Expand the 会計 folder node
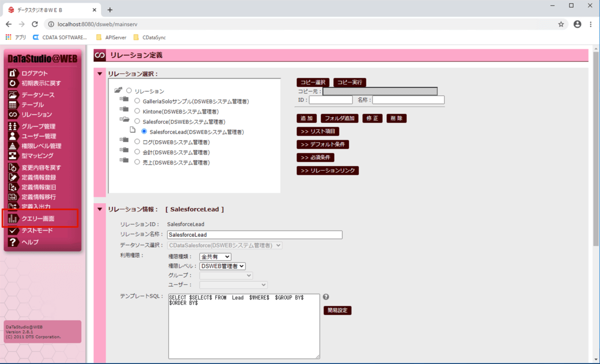 click(x=121, y=150)
